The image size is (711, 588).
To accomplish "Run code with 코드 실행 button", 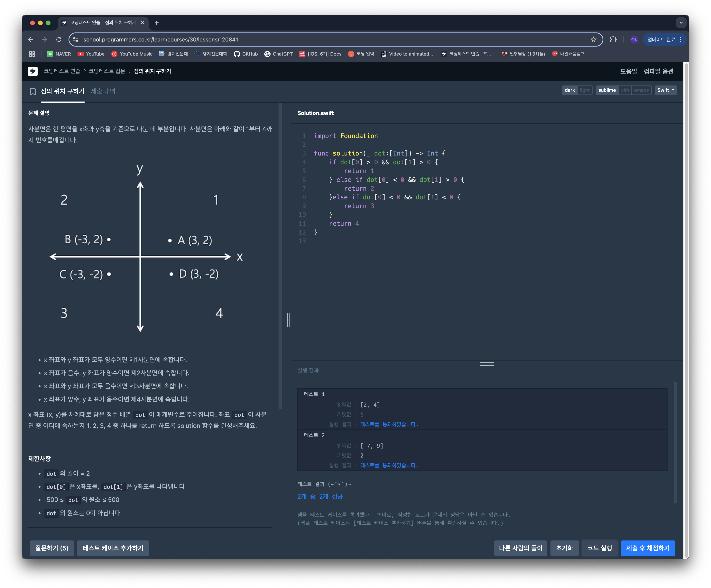I will [599, 548].
